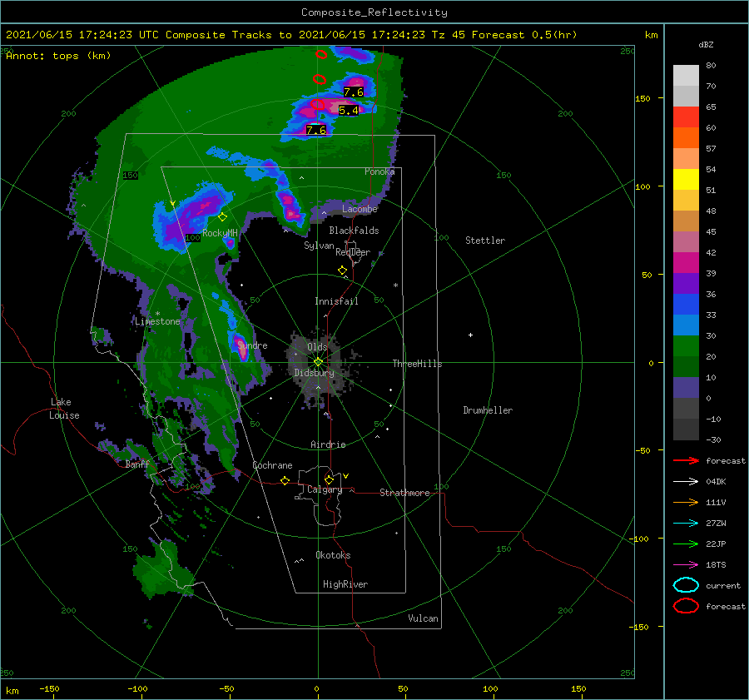Click the 5.4 storm tops label
This screenshot has height=700, width=749.
(x=348, y=111)
